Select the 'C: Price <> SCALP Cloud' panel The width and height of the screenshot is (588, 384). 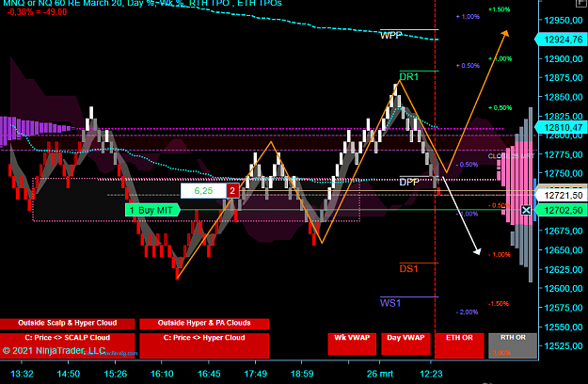point(68,345)
